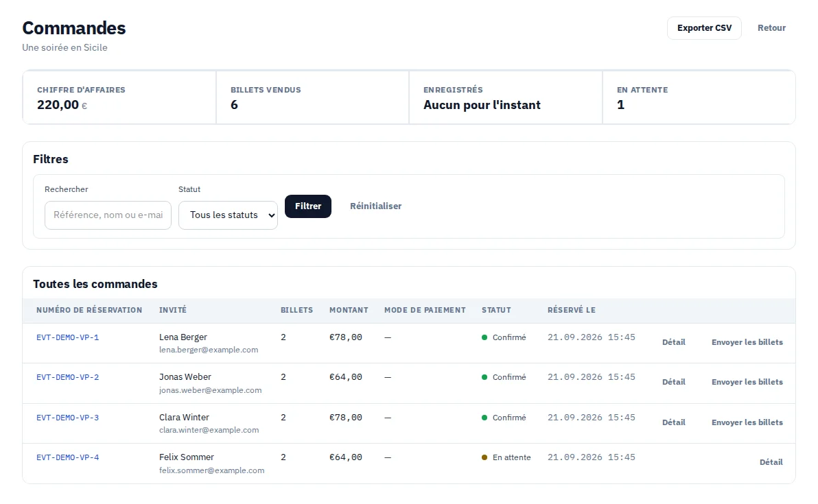The height and width of the screenshot is (504, 818).
Task: Focus the Rechercher search field
Action: click(x=108, y=215)
